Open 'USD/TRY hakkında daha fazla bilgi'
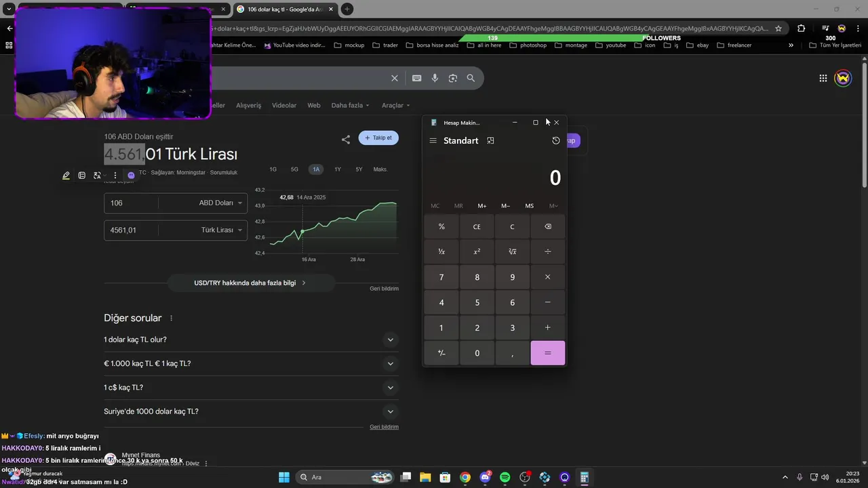The image size is (868, 488). point(251,283)
